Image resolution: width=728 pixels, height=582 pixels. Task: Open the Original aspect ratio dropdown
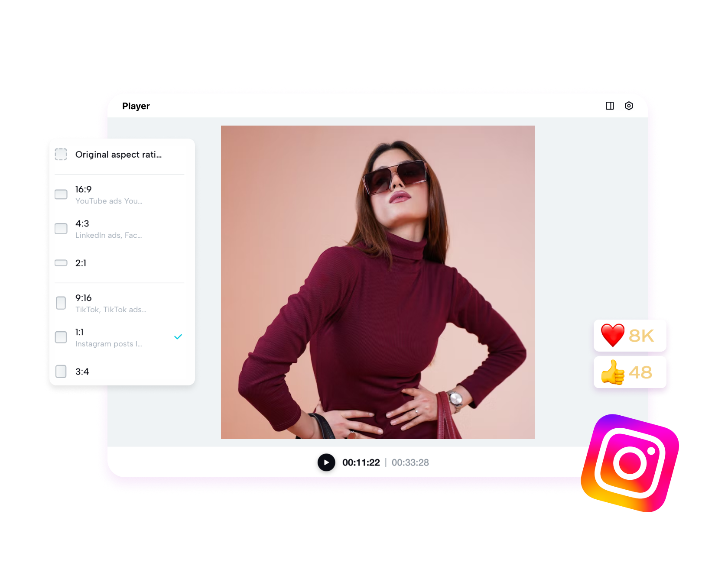pos(118,154)
